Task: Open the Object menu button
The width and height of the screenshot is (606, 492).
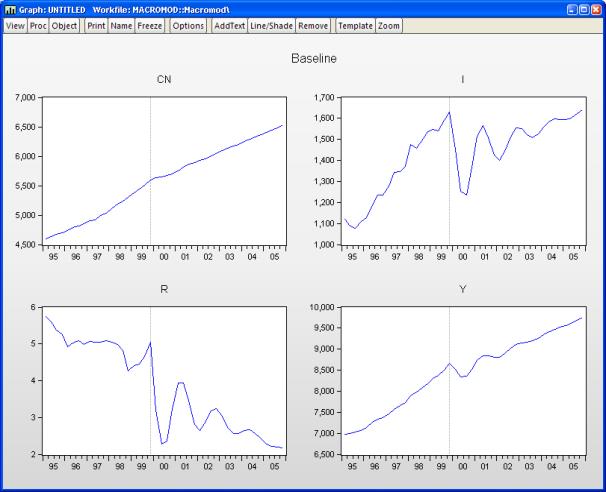Action: [64, 25]
